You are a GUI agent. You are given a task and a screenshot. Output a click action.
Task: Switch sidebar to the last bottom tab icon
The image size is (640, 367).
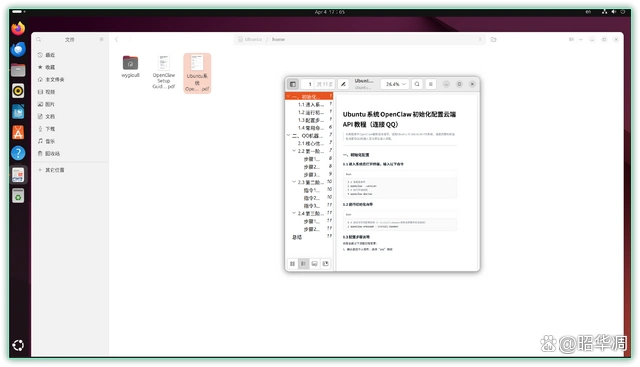325,264
